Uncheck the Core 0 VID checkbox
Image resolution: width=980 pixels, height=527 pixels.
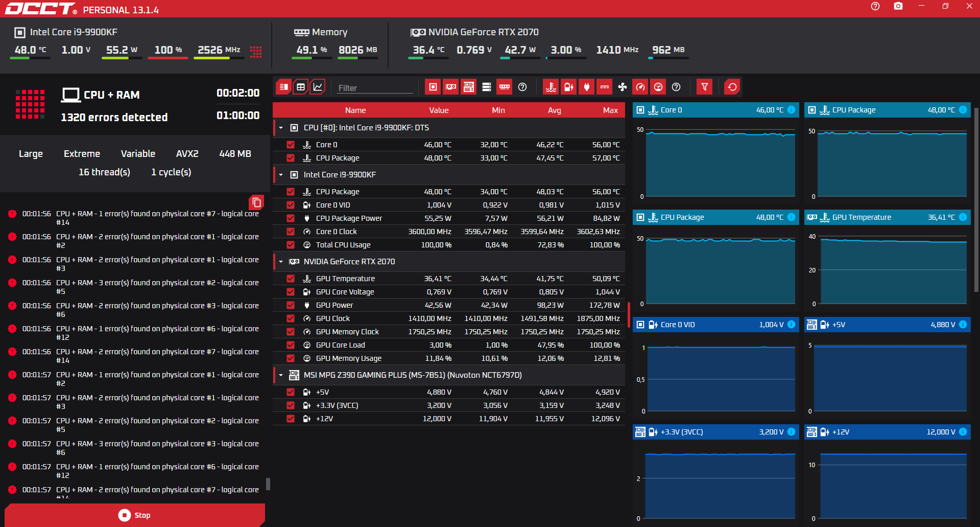coord(291,205)
